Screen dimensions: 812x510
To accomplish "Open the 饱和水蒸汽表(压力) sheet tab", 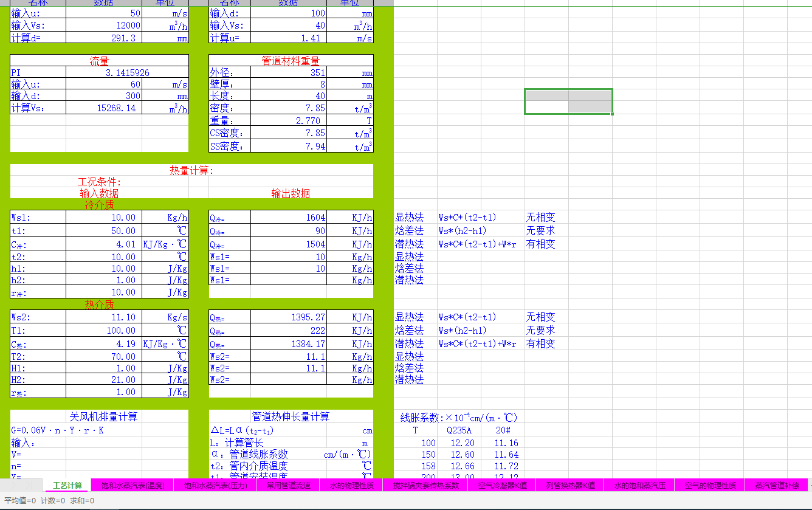I will (215, 485).
